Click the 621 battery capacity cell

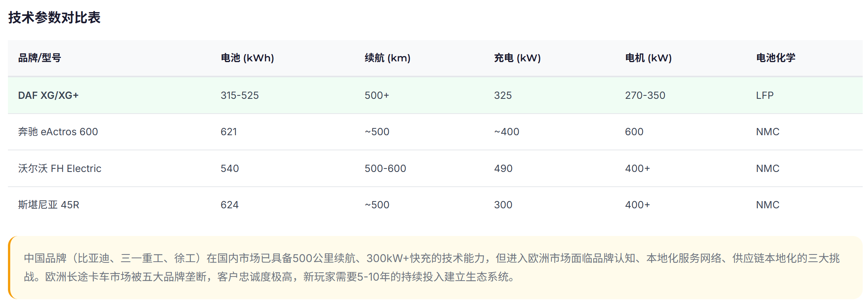[x=229, y=132]
